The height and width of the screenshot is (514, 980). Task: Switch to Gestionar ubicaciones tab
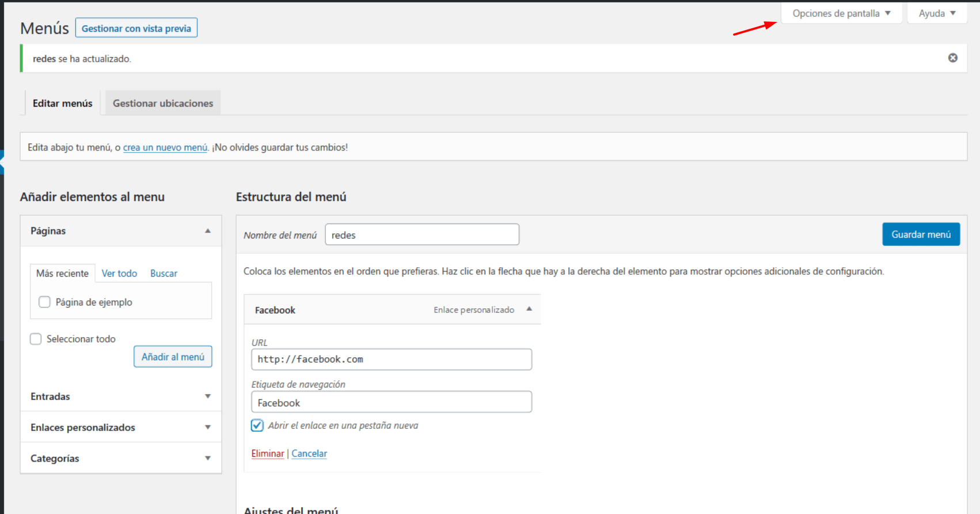coord(163,103)
